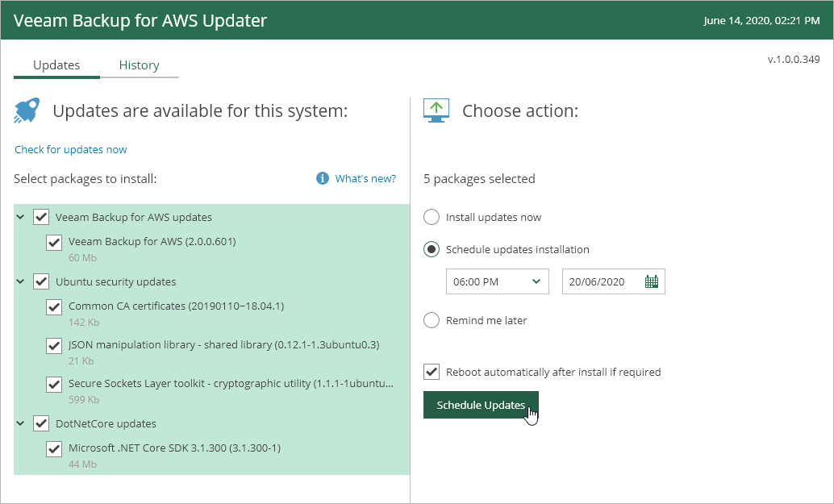This screenshot has height=504, width=834.
Task: Uncheck Secure Sockets Layer toolkit package
Action: [x=54, y=385]
